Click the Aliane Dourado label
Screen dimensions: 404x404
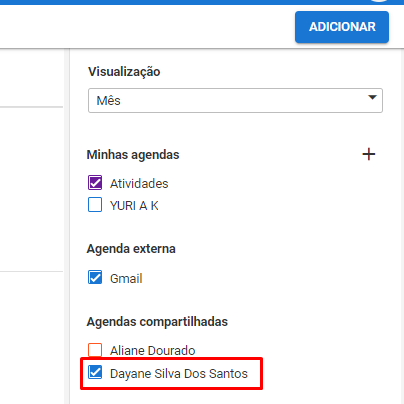[x=153, y=351]
